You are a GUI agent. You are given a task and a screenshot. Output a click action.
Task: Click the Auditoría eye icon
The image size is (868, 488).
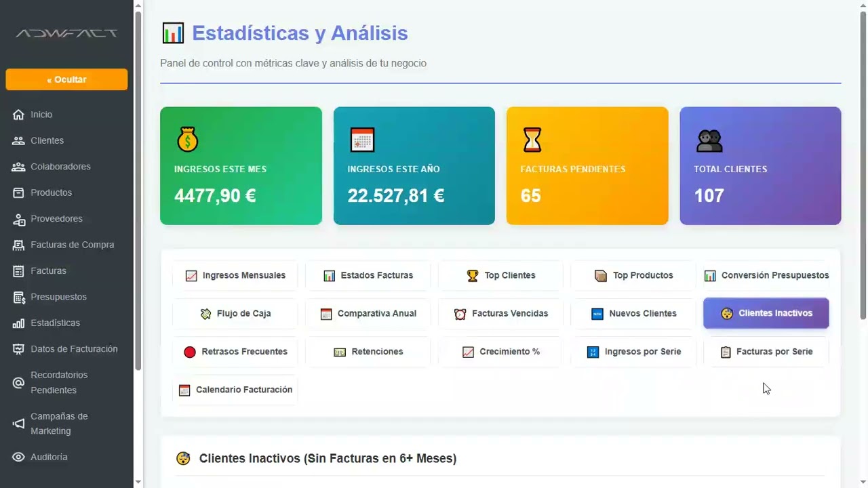[18, 457]
